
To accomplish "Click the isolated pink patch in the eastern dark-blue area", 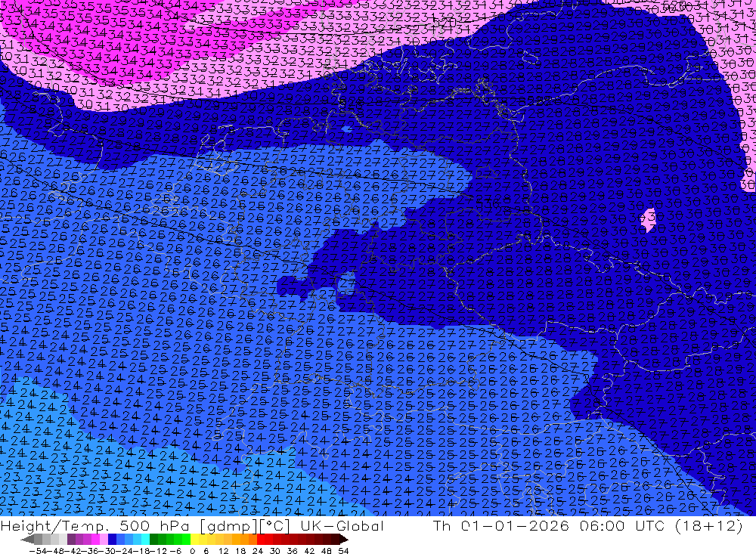I will [x=649, y=220].
